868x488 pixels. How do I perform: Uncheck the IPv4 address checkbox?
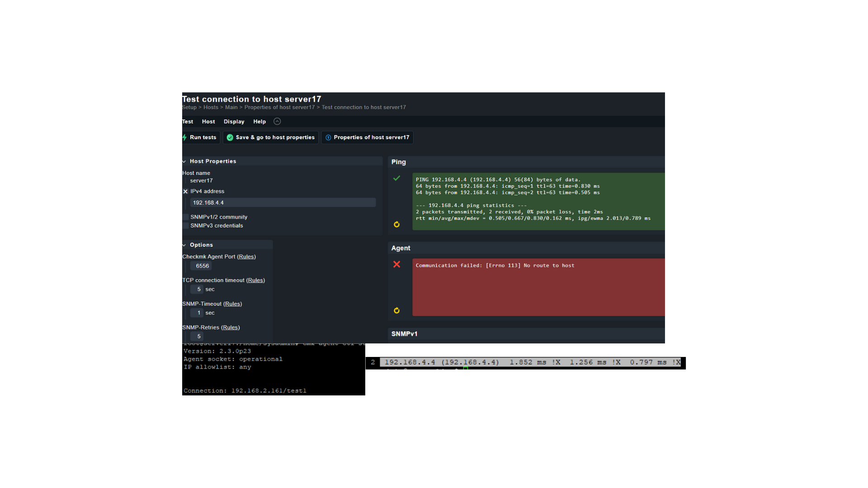[x=185, y=192]
